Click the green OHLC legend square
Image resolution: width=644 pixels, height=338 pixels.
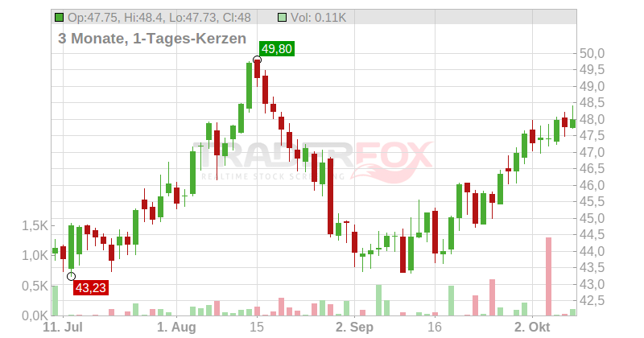tap(60, 18)
